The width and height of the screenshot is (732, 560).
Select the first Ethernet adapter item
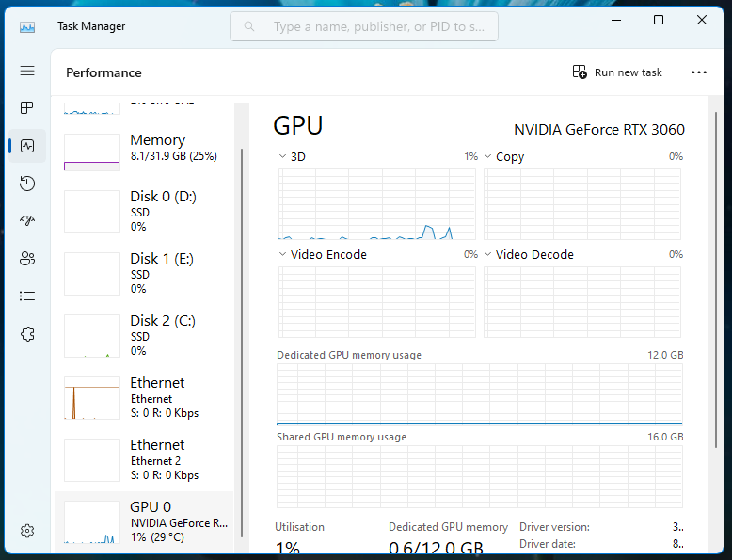tap(144, 398)
